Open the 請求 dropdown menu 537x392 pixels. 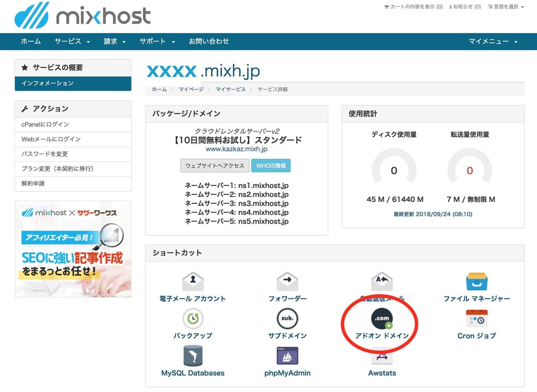click(x=115, y=41)
